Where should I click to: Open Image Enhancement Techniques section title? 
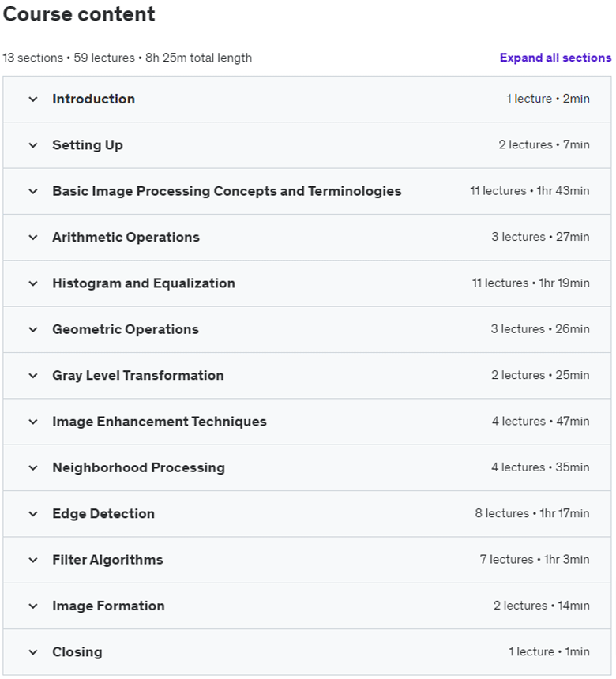tap(160, 422)
